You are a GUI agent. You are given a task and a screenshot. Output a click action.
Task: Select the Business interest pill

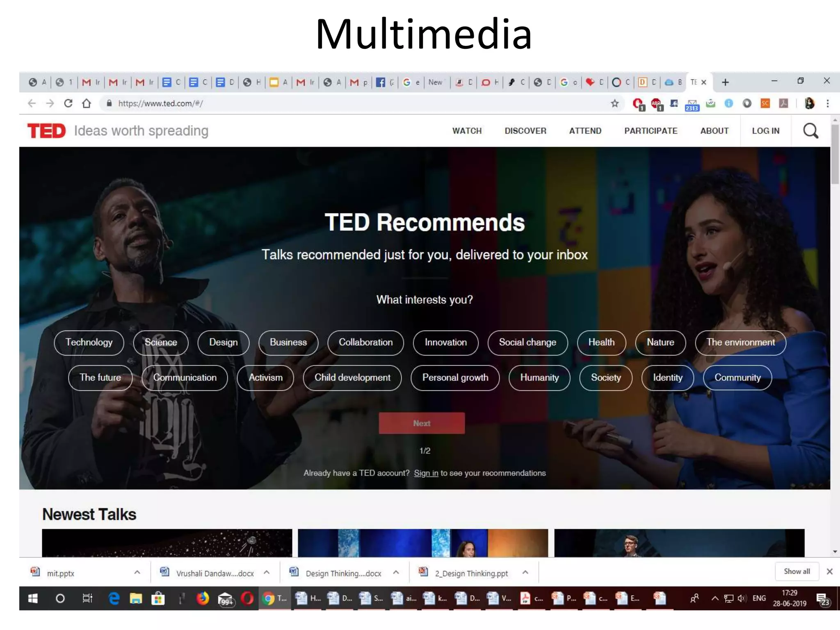[x=288, y=342]
